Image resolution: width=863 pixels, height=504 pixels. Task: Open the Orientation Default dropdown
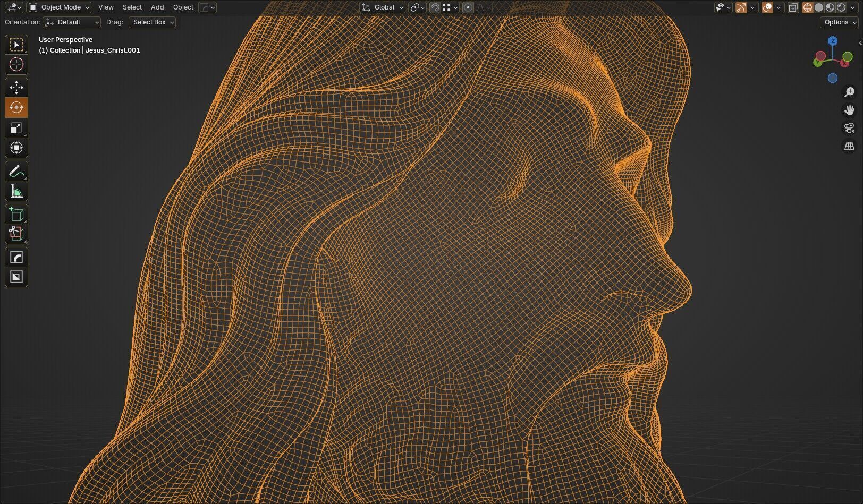point(72,22)
